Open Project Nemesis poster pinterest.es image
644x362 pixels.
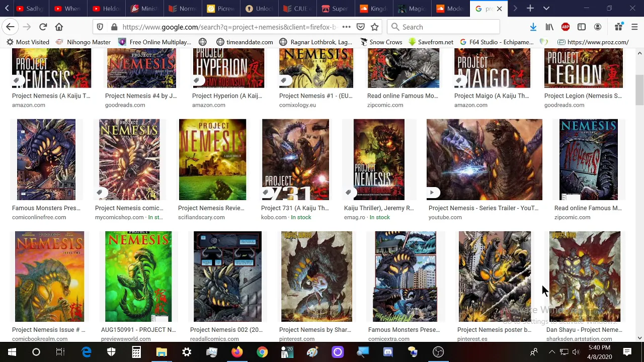pos(495,277)
